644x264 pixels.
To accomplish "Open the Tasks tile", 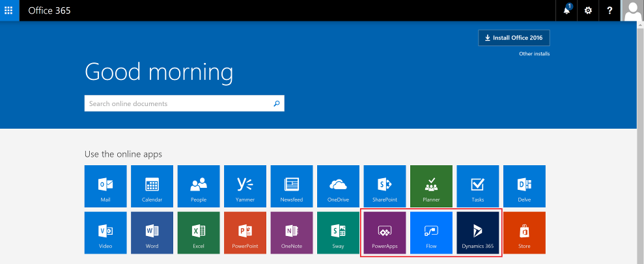I will (x=478, y=186).
